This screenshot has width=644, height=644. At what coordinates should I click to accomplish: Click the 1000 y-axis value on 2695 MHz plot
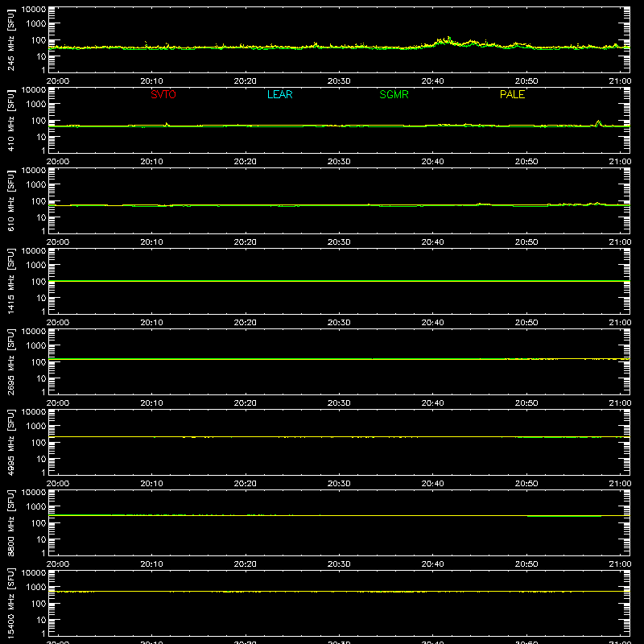pyautogui.click(x=36, y=346)
